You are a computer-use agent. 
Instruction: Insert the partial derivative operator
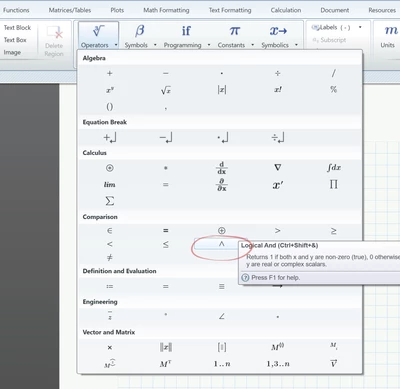tap(222, 185)
